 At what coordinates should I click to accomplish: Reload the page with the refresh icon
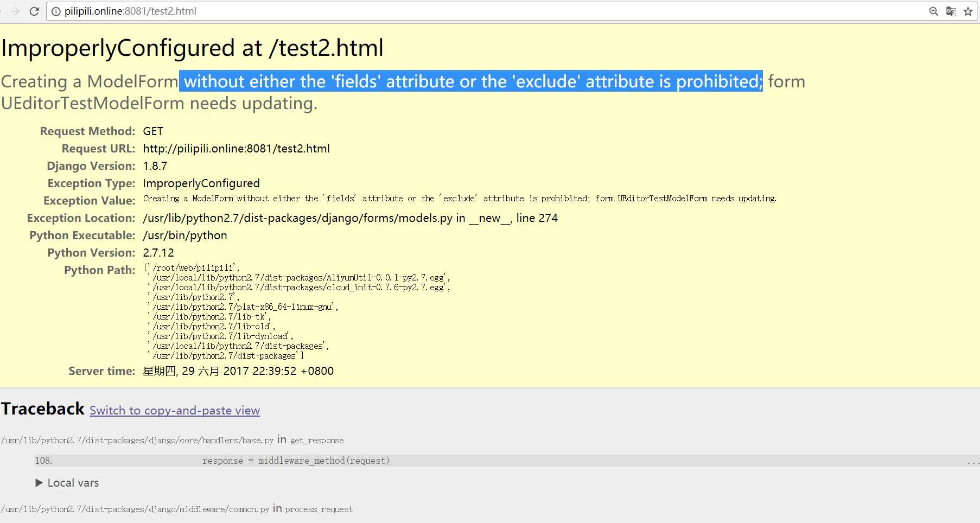[x=34, y=11]
